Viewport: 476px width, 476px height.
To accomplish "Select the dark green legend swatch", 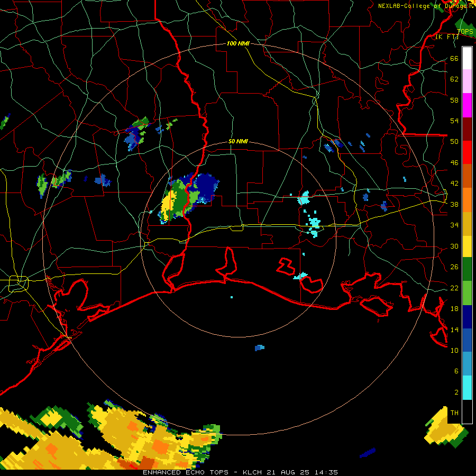I will 467,269.
